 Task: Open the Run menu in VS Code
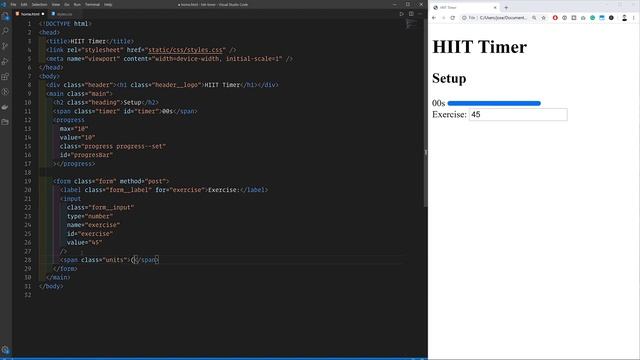(77, 4)
